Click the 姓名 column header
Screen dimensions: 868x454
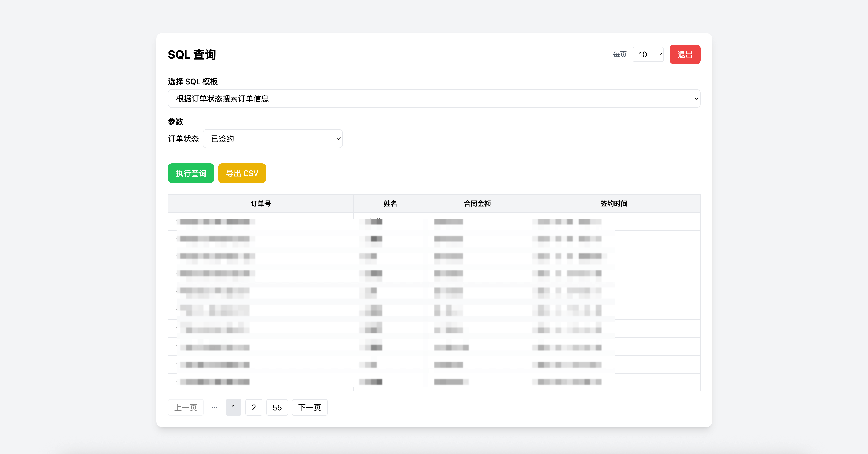tap(390, 203)
